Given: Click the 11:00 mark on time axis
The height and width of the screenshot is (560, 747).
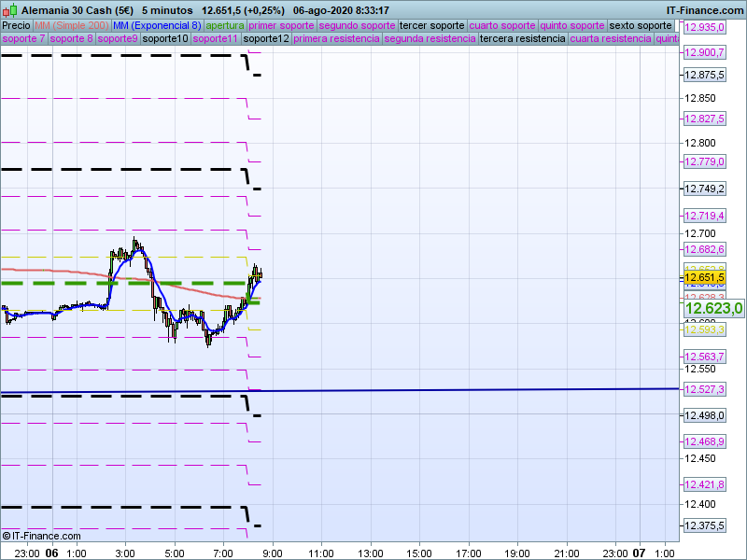Looking at the screenshot, I should 320,552.
